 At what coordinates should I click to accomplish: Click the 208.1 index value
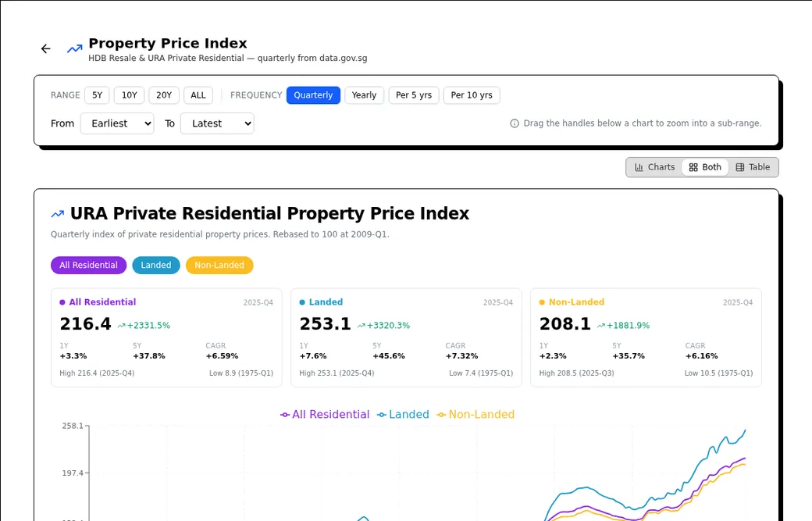[565, 324]
